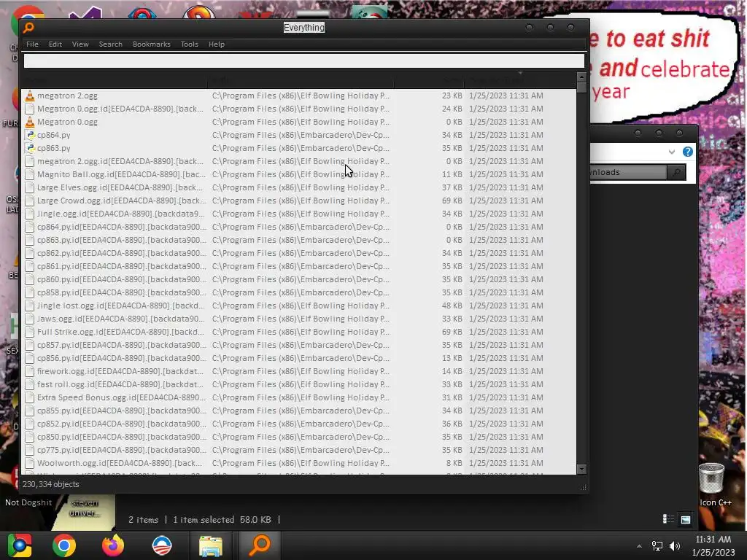Click VLC cone icon beside megatron 2.ogg

coord(29,96)
